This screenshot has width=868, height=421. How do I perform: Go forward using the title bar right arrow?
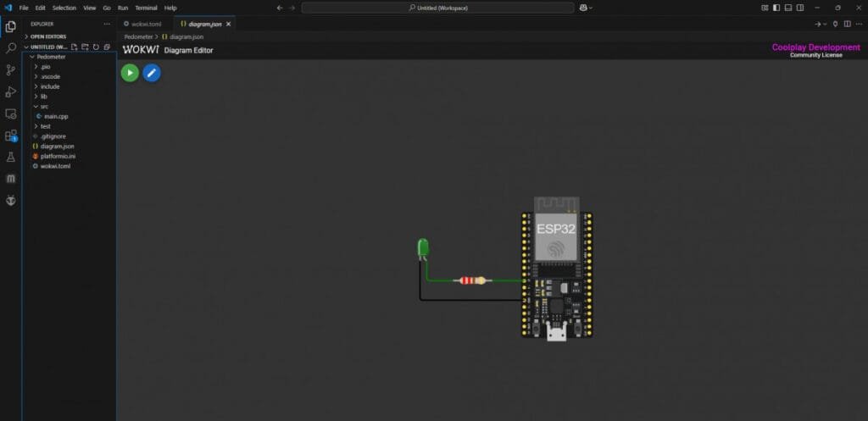pos(292,8)
